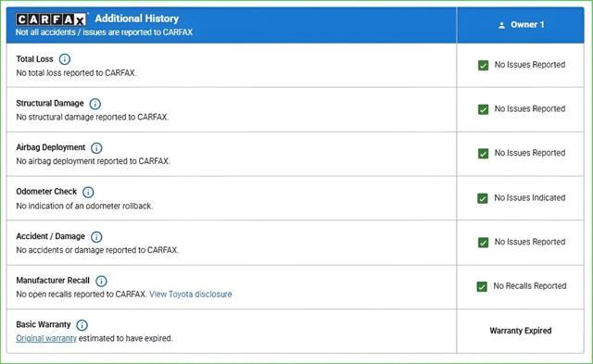
Task: Click the Accident / Damage info icon
Action: (x=96, y=236)
